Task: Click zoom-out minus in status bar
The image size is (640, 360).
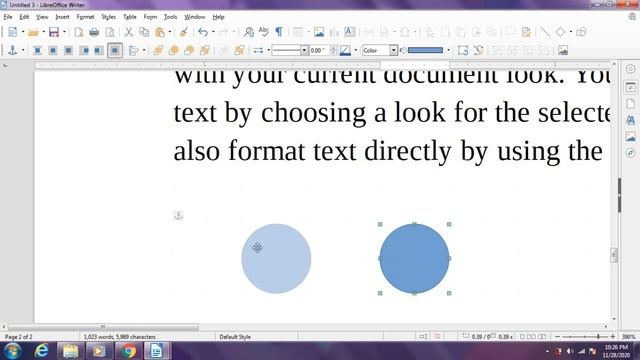Action: pos(558,337)
